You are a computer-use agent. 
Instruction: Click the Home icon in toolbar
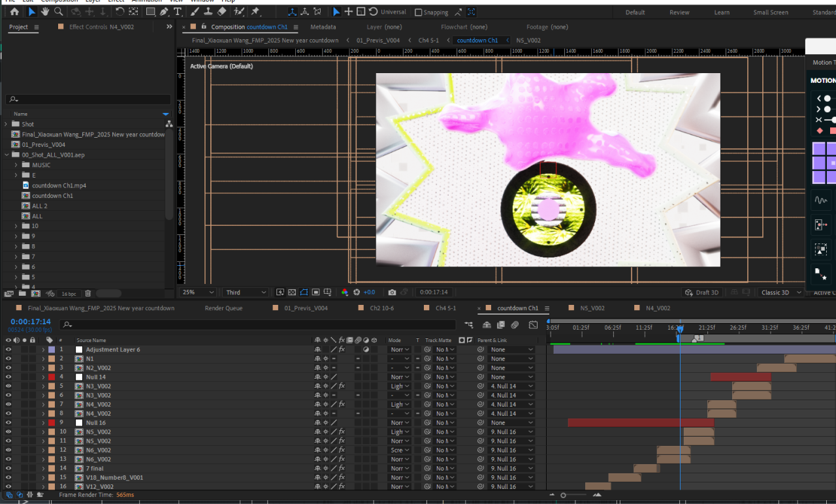[x=14, y=12]
